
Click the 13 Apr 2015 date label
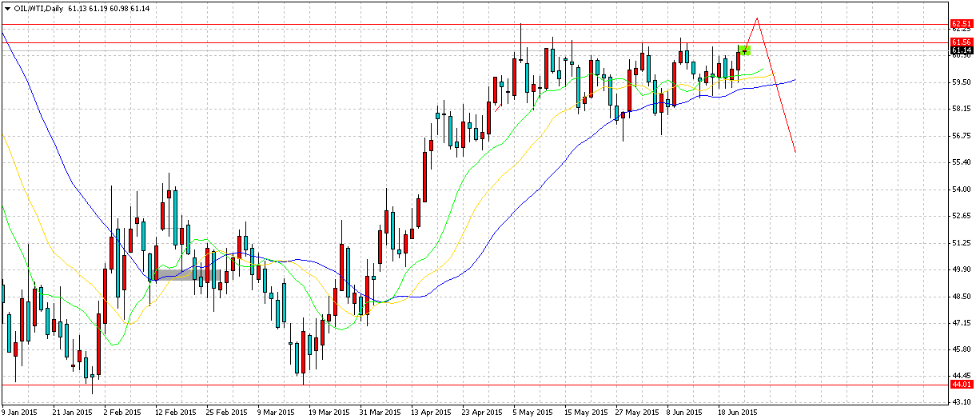click(431, 413)
